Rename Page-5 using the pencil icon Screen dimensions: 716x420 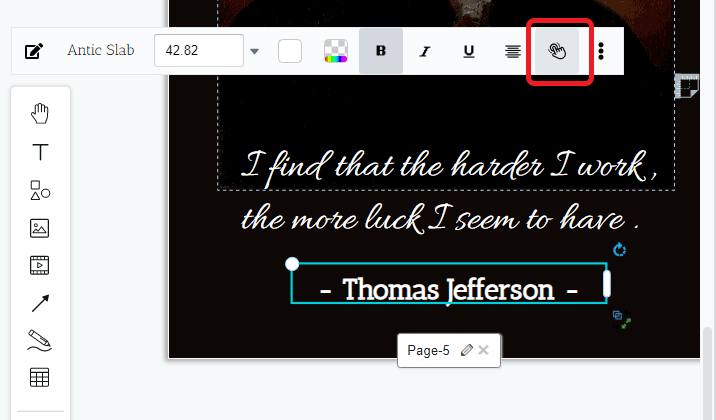466,350
